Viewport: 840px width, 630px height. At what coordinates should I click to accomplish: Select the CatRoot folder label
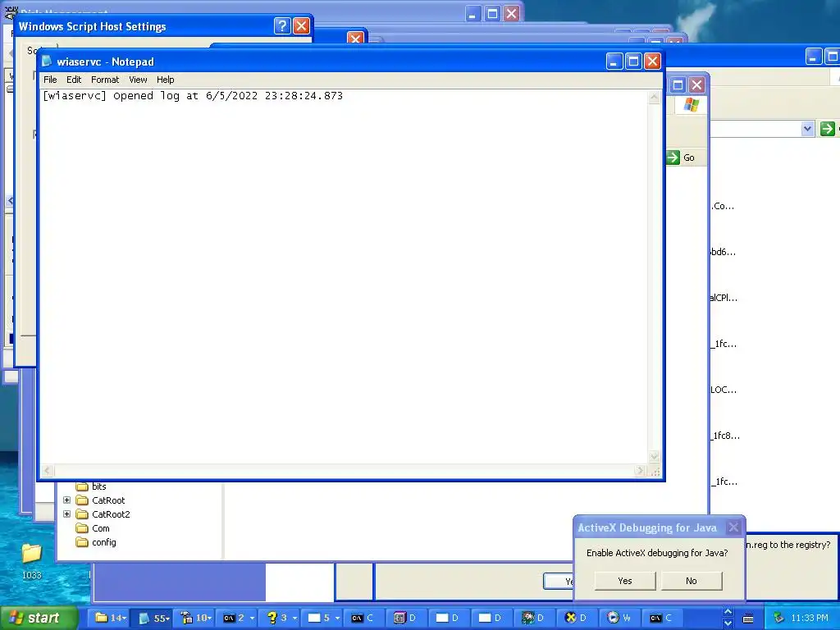pyautogui.click(x=108, y=500)
